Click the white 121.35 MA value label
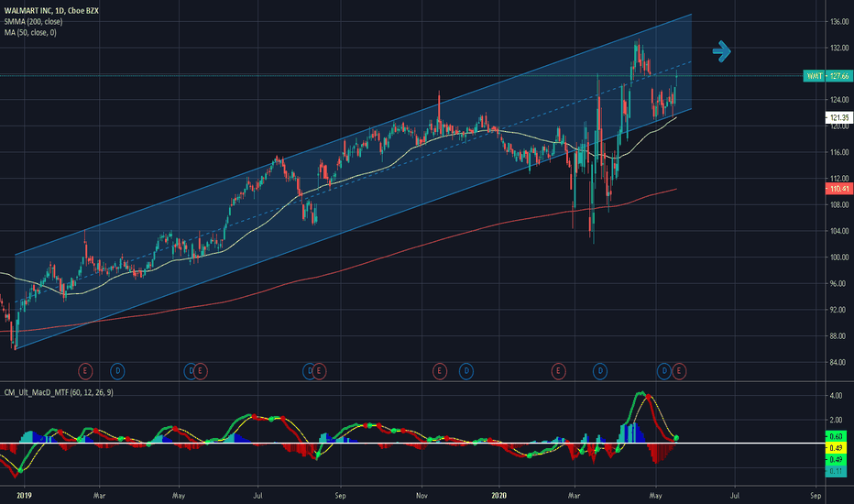The image size is (854, 504). click(839, 117)
